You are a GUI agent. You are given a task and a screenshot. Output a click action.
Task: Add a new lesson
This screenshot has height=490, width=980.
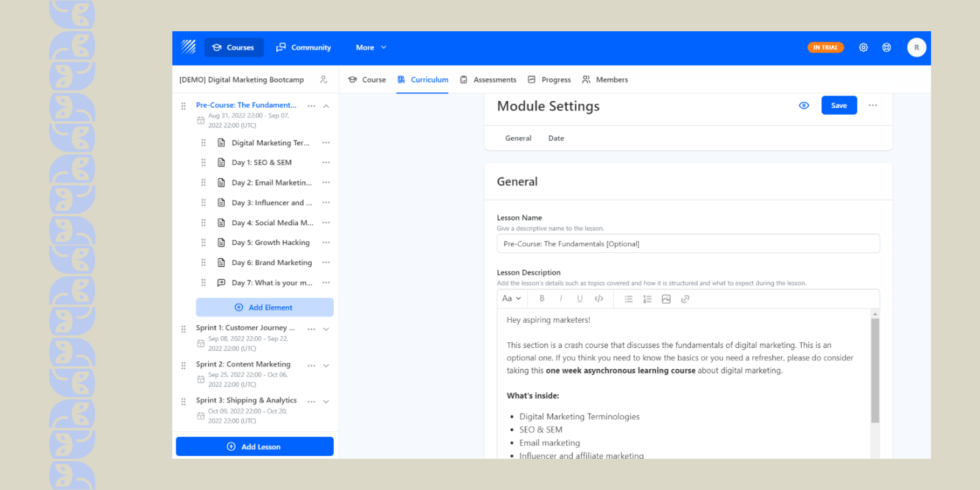click(x=255, y=447)
